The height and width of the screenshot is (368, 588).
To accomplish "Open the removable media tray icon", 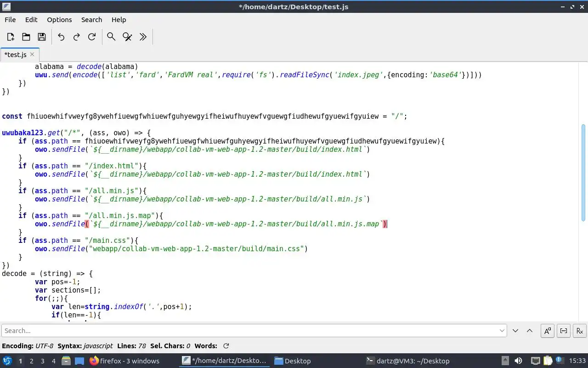I will click(x=505, y=361).
